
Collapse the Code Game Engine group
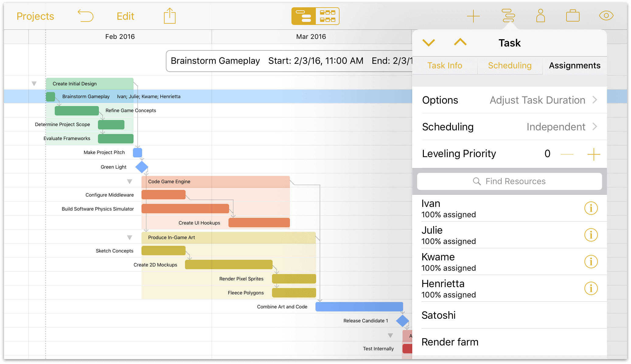point(130,181)
